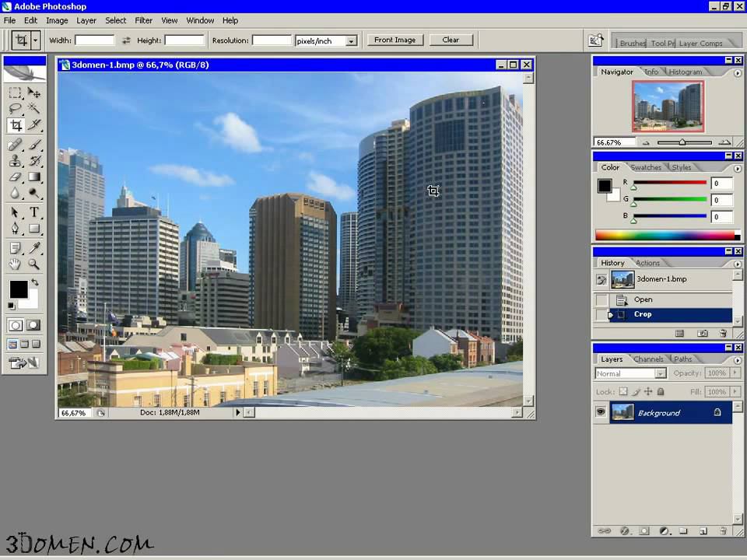Select the Magic Wand tool
747x560 pixels.
click(x=34, y=108)
